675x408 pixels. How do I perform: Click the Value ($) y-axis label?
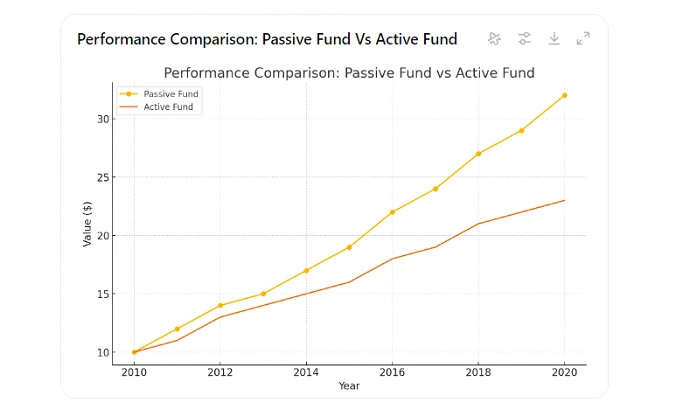tap(87, 224)
